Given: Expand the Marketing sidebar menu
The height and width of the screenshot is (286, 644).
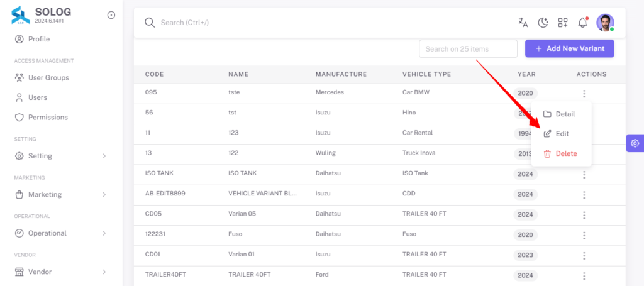Looking at the screenshot, I should point(61,194).
